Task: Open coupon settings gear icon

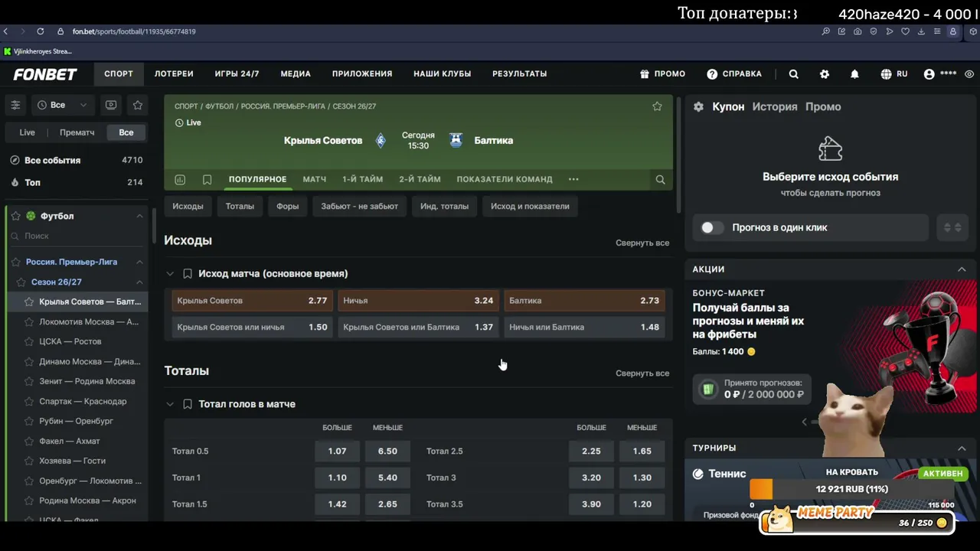Action: [x=698, y=106]
